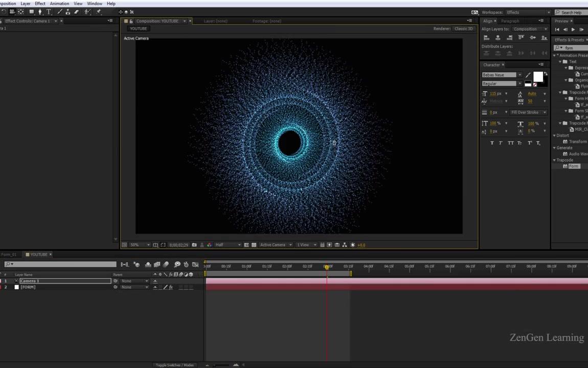Screen dimensions: 588x368
Task: Select the Type tool
Action: tap(49, 12)
